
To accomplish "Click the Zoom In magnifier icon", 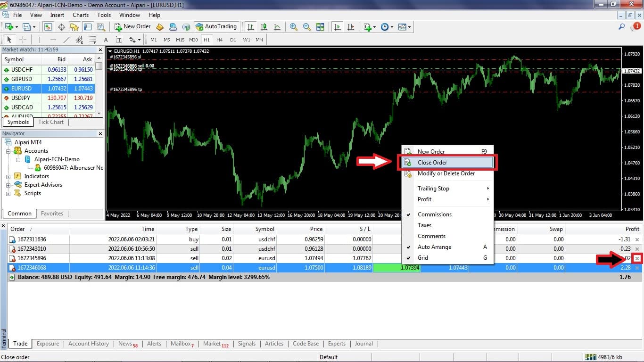I will coord(294,27).
